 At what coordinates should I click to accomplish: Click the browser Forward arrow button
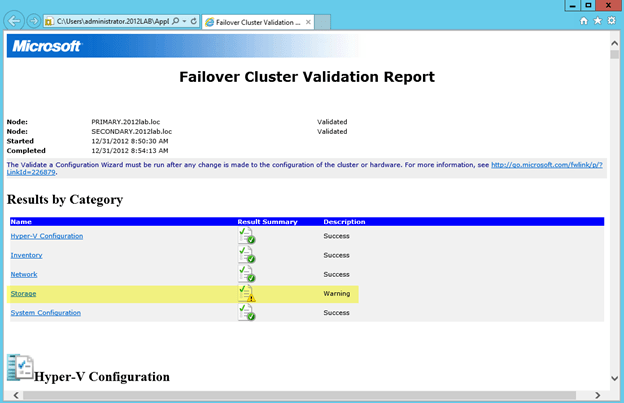coord(35,20)
